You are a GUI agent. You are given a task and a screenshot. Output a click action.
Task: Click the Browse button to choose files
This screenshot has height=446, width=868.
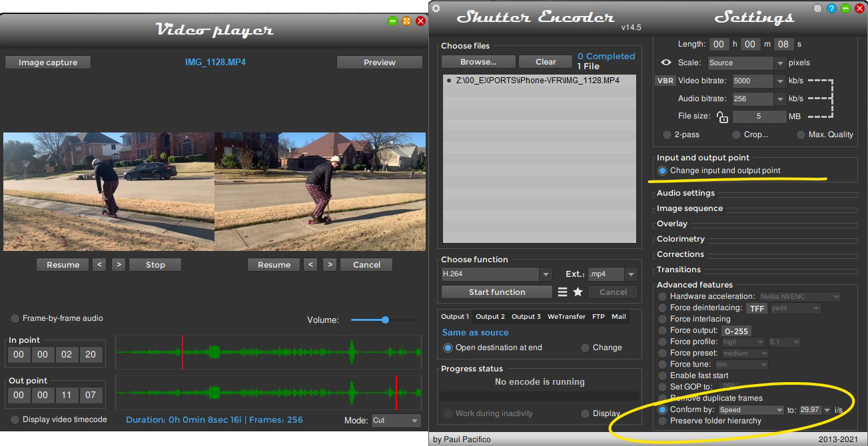[x=478, y=61]
